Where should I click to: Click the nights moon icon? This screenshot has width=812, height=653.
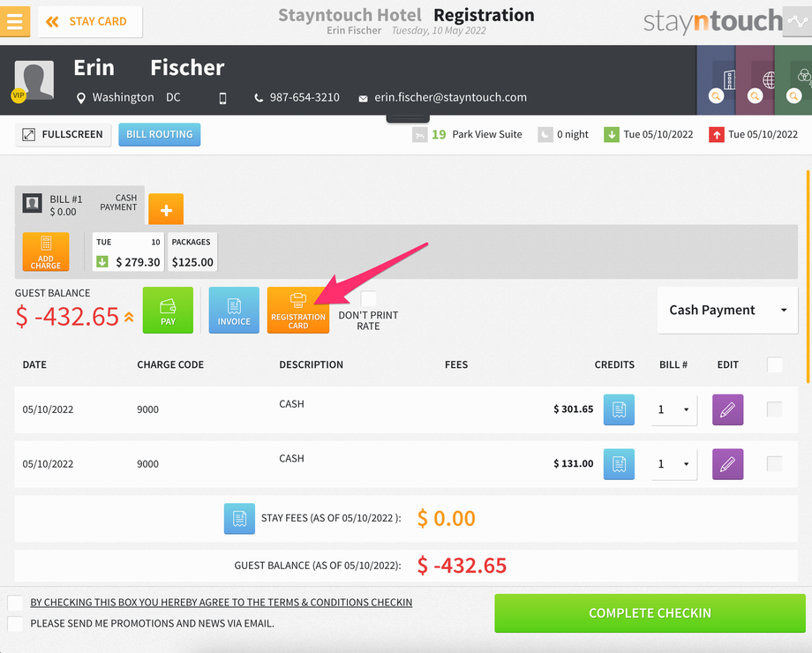tap(545, 135)
